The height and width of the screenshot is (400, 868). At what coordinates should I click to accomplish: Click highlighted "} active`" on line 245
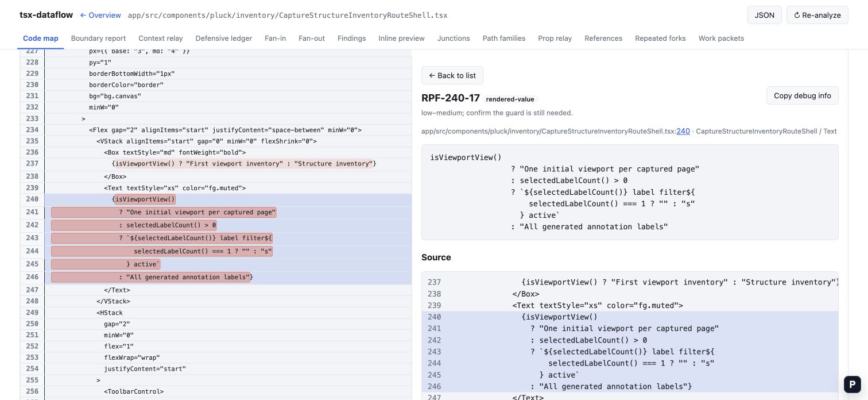coord(106,264)
